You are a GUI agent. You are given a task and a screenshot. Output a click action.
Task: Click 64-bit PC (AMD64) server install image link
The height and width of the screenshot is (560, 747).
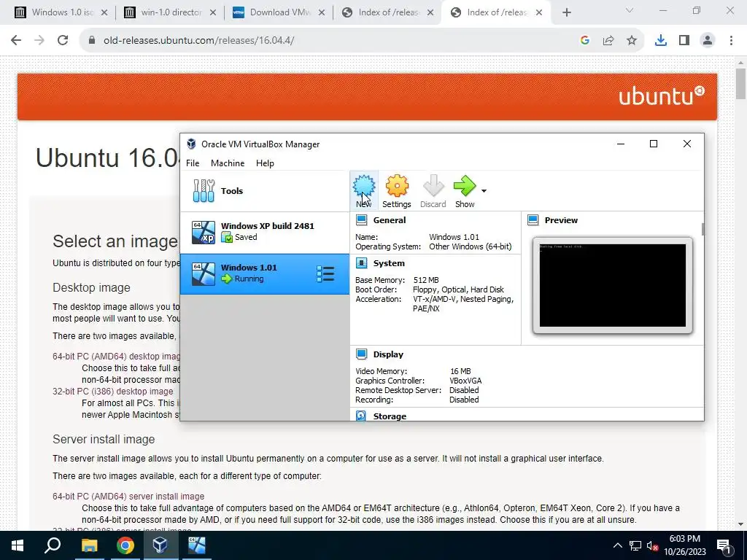128,496
